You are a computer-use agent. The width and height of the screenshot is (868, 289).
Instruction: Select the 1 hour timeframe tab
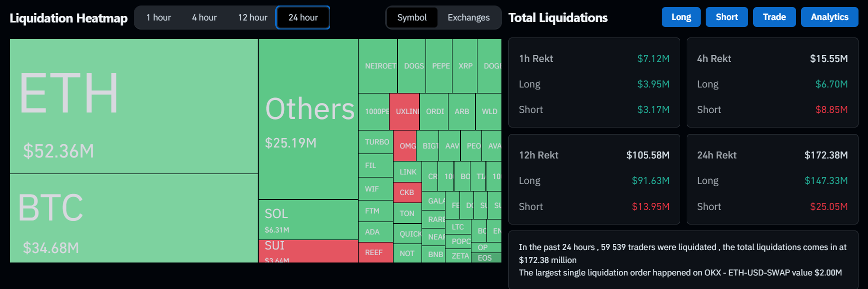(158, 17)
